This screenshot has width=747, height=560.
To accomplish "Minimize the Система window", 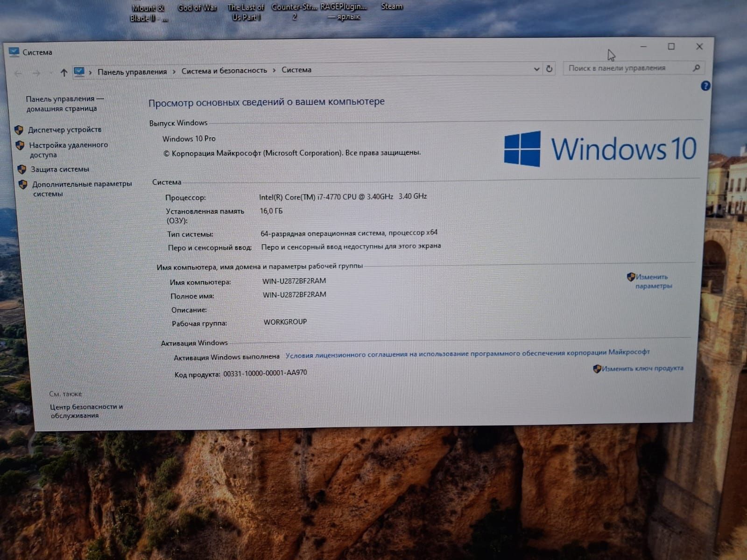I will pyautogui.click(x=643, y=47).
